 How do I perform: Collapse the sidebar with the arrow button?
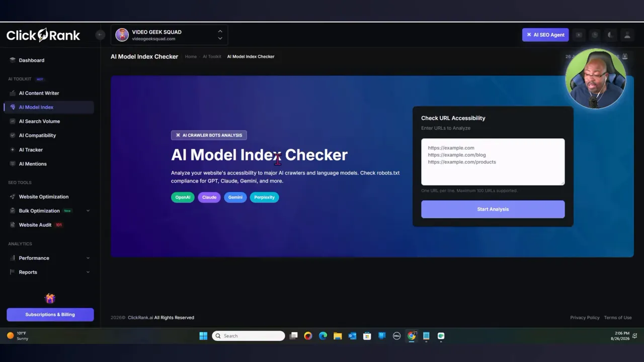coord(100,34)
